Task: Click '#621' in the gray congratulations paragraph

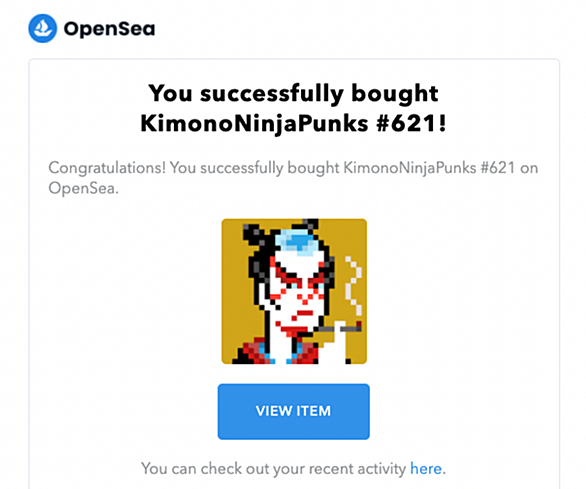Action: 497,168
